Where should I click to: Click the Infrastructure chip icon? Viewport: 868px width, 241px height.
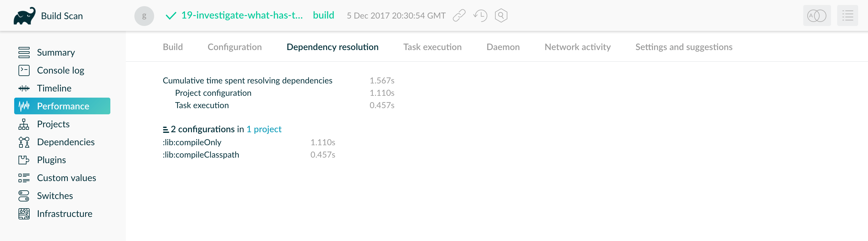click(x=24, y=213)
